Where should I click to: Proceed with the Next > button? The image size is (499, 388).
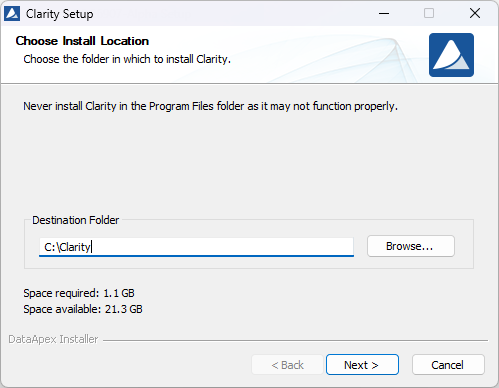click(362, 365)
